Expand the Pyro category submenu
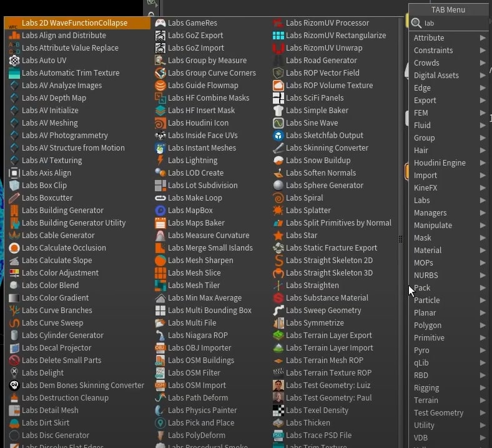The image size is (492, 448). point(483,351)
